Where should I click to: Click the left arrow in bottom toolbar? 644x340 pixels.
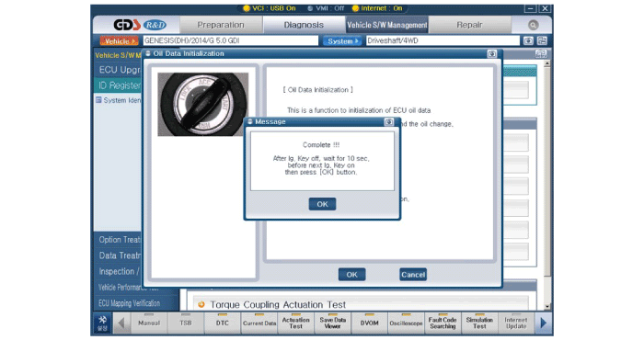[121, 323]
